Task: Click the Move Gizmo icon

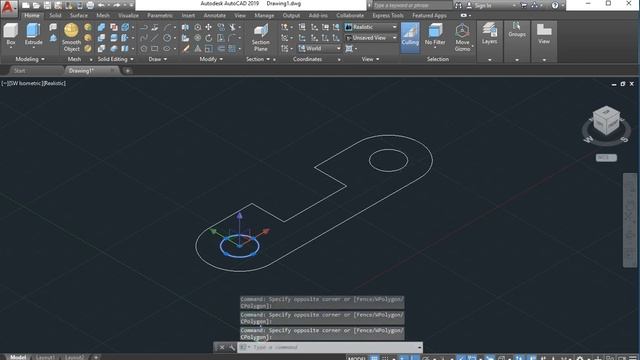Action: coord(462,38)
